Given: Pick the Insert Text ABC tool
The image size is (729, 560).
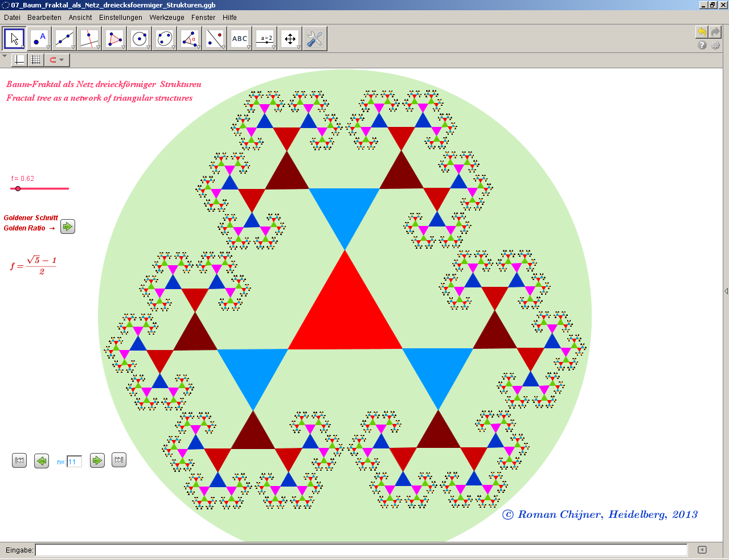Looking at the screenshot, I should 240,39.
